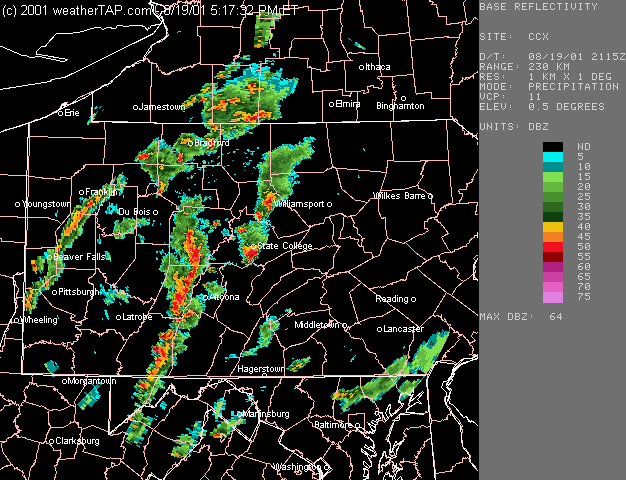Click the Hagerstown city label
This screenshot has height=480, width=626.
[261, 370]
